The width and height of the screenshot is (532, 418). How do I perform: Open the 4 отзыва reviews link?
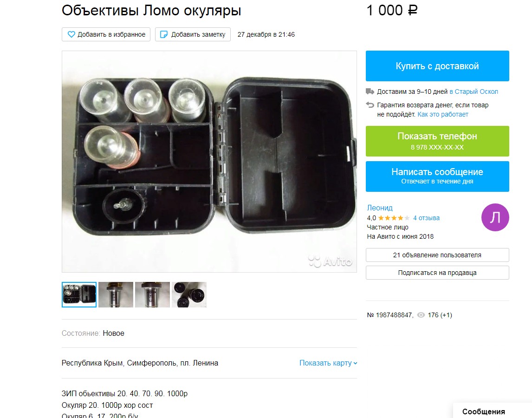pos(426,218)
